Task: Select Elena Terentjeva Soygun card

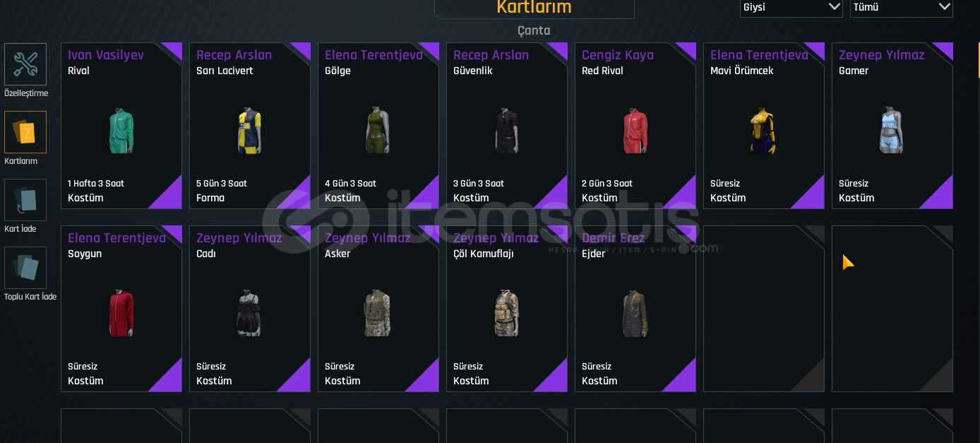Action: [x=121, y=309]
